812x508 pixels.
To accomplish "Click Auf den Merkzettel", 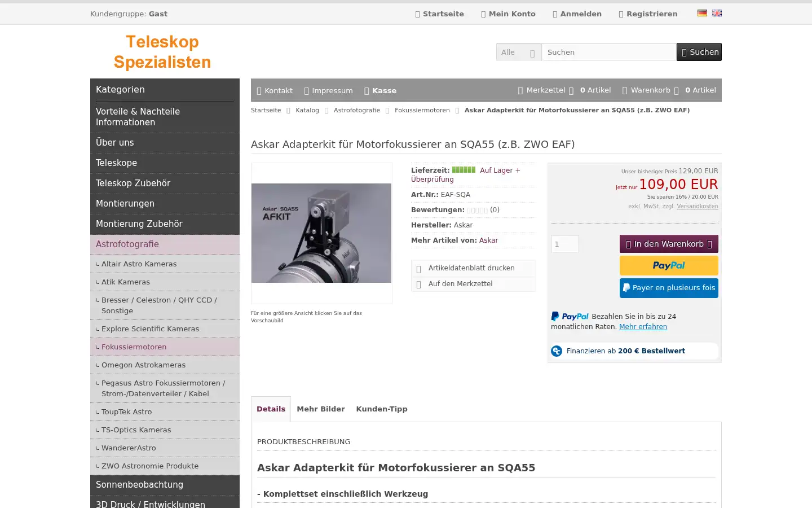I will [460, 284].
